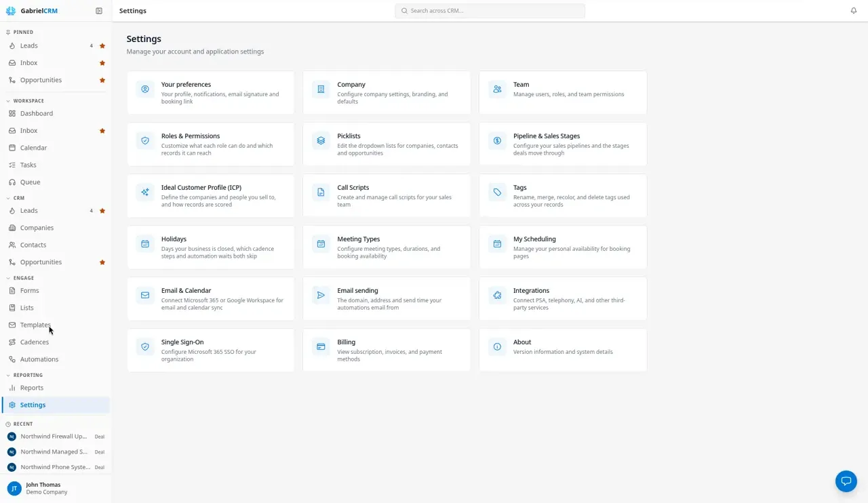The height and width of the screenshot is (503, 868).
Task: Open the Single Sign-On settings card
Action: (211, 350)
